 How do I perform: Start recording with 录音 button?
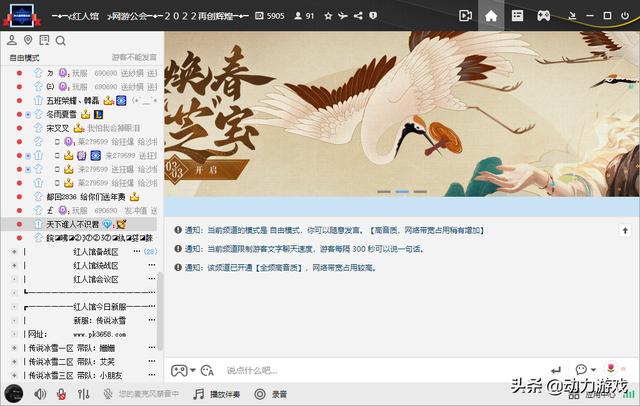click(x=271, y=394)
